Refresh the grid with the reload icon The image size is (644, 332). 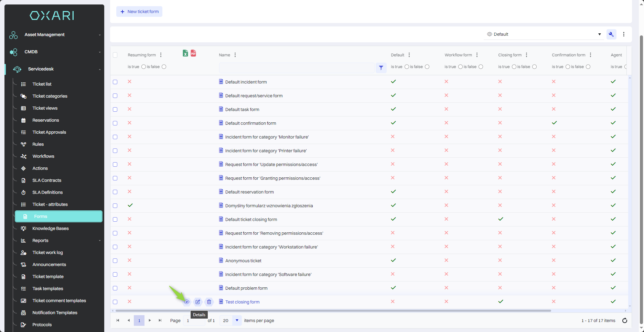(624, 321)
